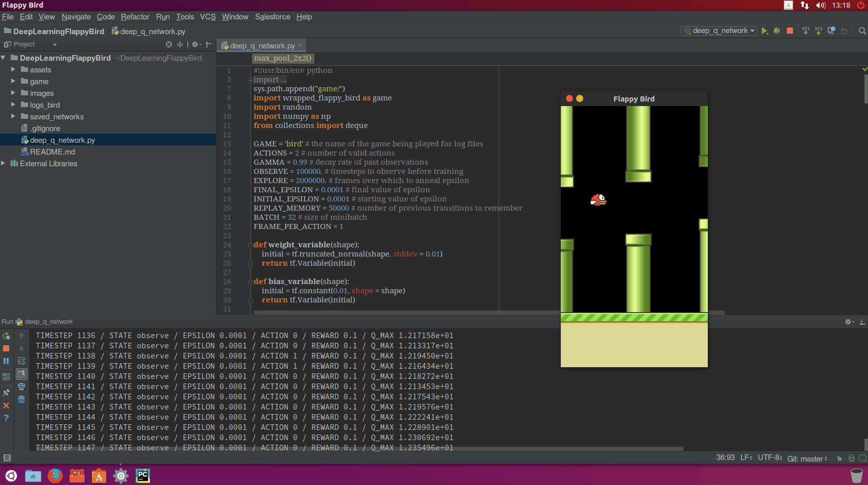Expand External Libraries node
The width and height of the screenshot is (868, 485).
pyautogui.click(x=4, y=163)
